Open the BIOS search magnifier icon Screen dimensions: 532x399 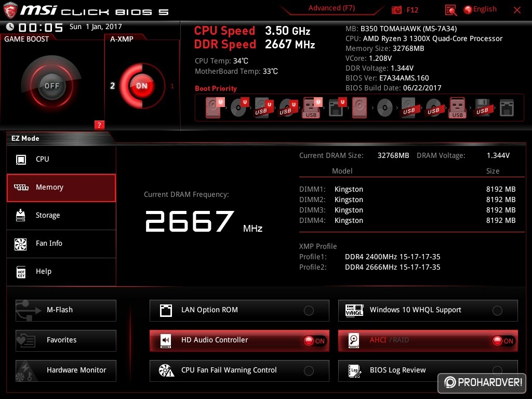coord(450,10)
